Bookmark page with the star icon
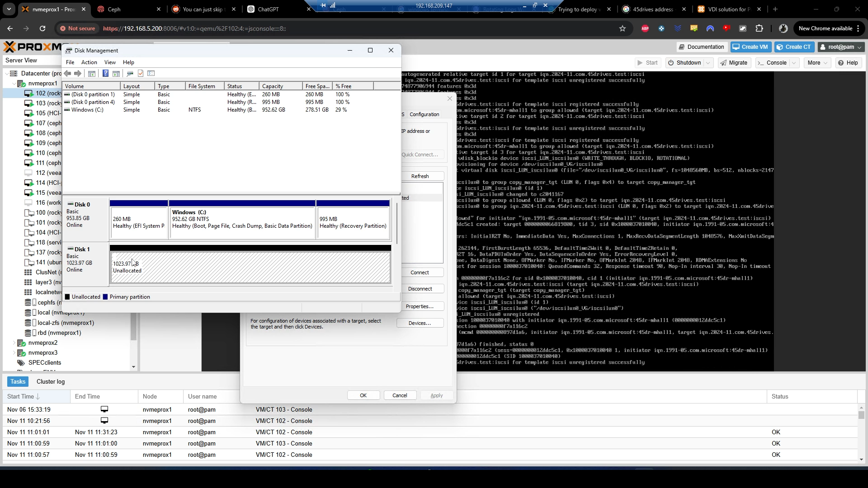Screen dimensions: 868x488 [x=623, y=28]
